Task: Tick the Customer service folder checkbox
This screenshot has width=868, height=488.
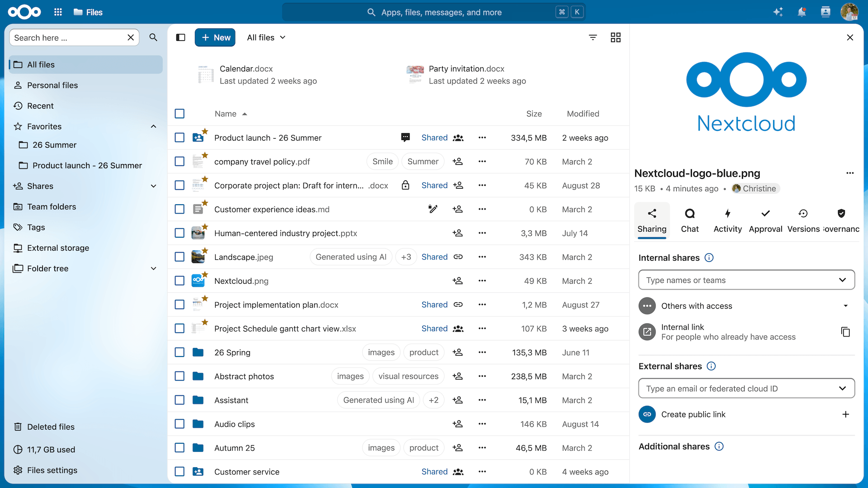Action: (179, 471)
